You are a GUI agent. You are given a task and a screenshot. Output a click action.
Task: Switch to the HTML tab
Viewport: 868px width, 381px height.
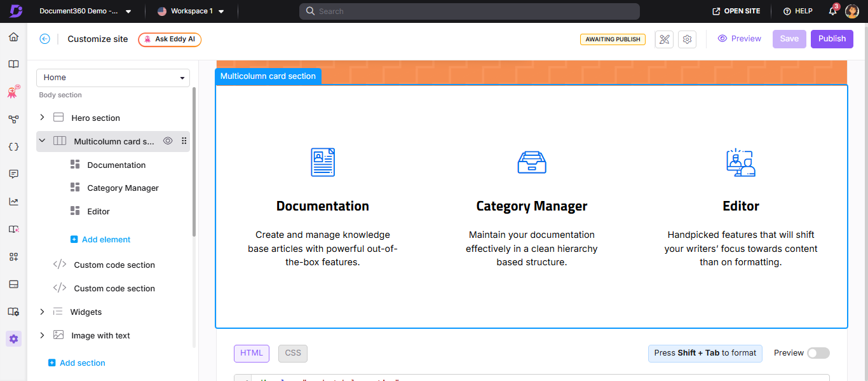(x=252, y=353)
